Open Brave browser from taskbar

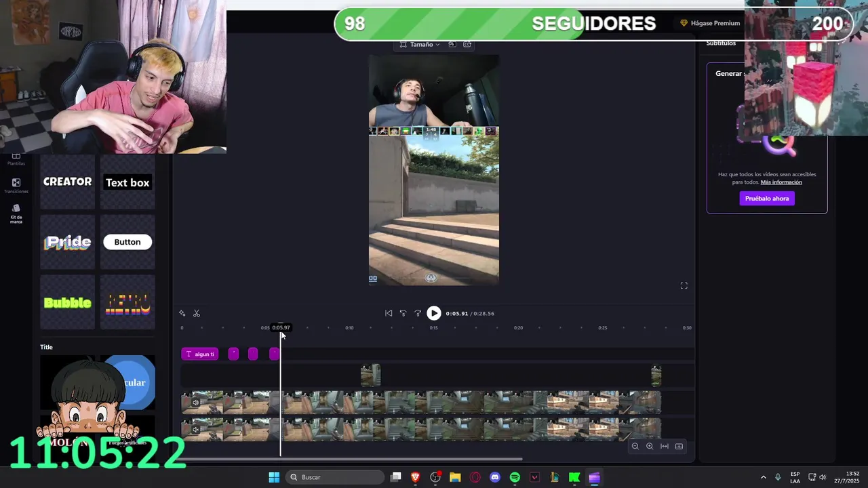point(416,477)
